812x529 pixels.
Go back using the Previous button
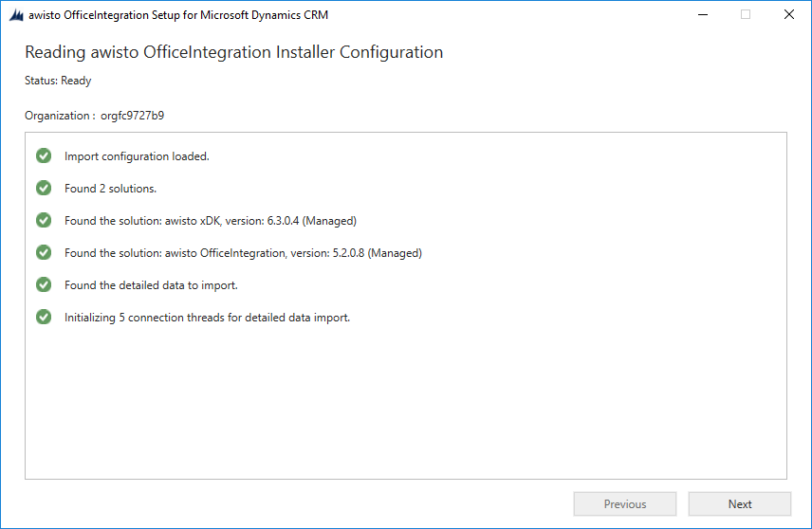625,503
